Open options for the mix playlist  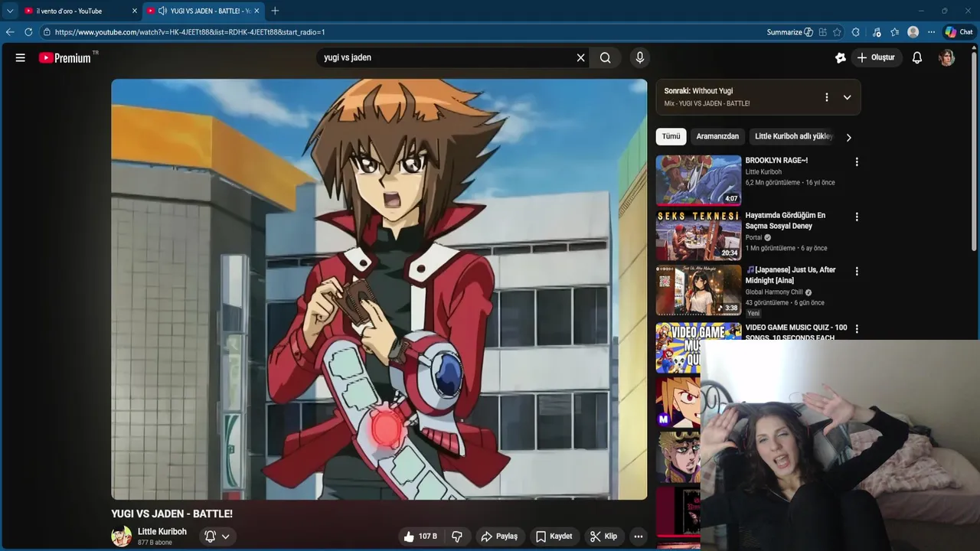click(826, 97)
